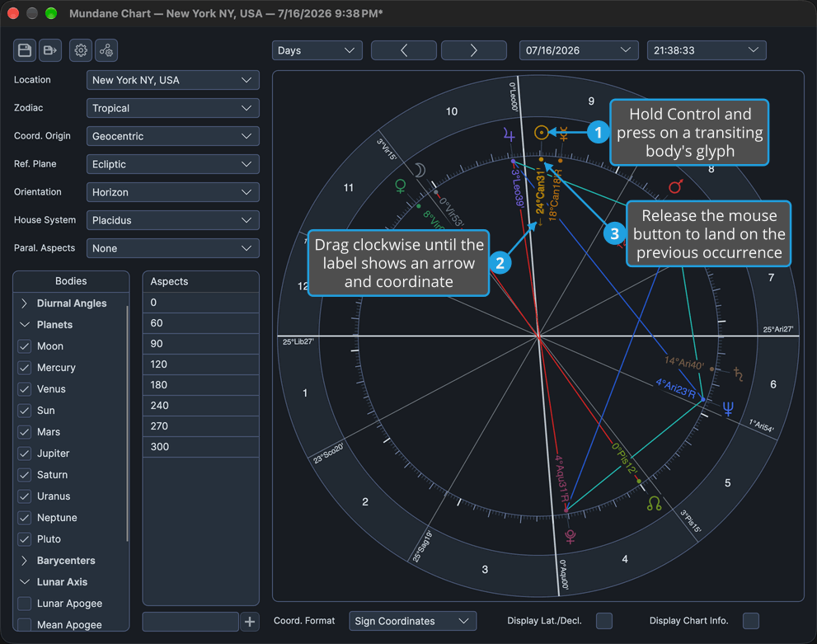This screenshot has height=644, width=817.
Task: Turn on the Display Chart Info checkbox
Action: [751, 621]
